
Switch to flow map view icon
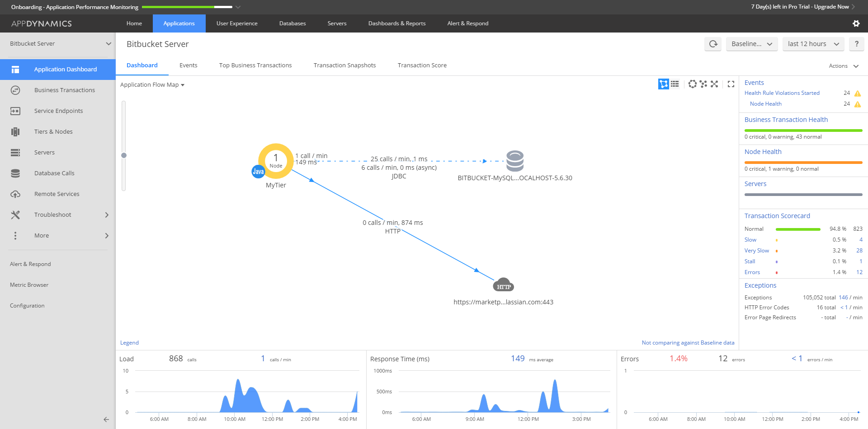tap(663, 84)
